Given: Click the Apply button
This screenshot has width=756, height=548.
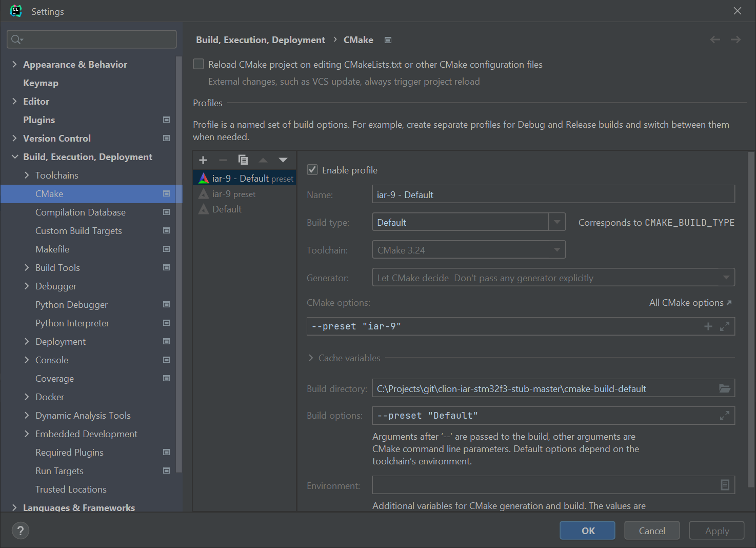Looking at the screenshot, I should pos(717,531).
